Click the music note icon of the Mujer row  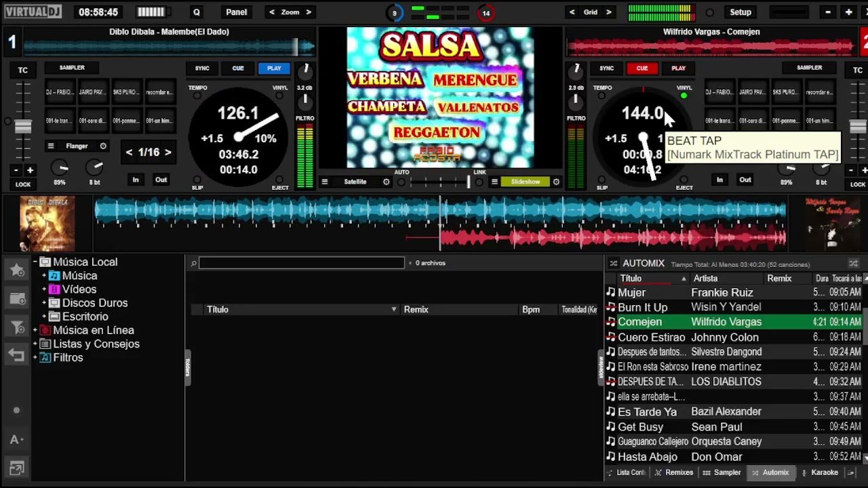(x=611, y=293)
